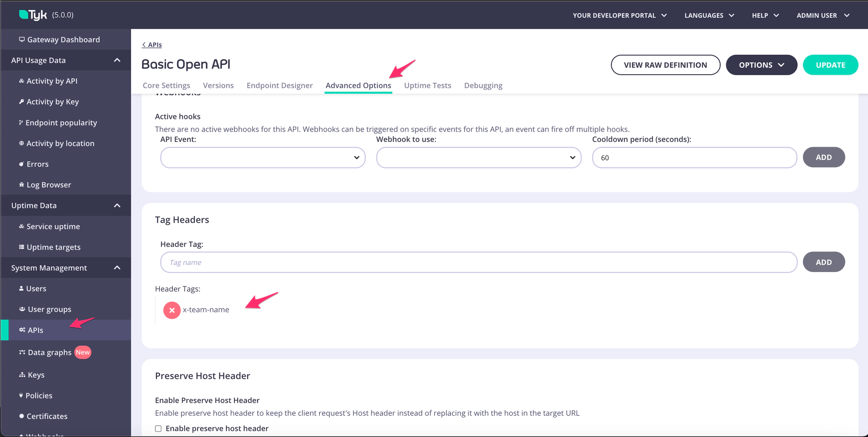
Task: Open the Users icon in sidebar
Action: coord(21,289)
